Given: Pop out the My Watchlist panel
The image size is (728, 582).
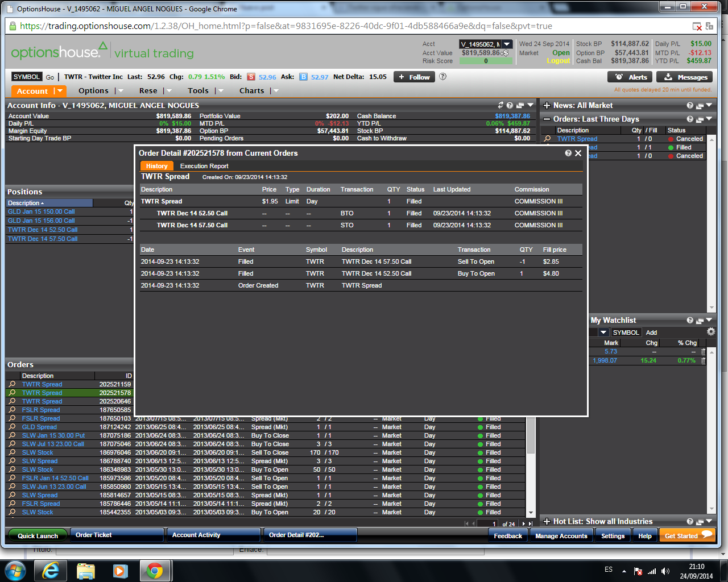Looking at the screenshot, I should click(x=700, y=320).
